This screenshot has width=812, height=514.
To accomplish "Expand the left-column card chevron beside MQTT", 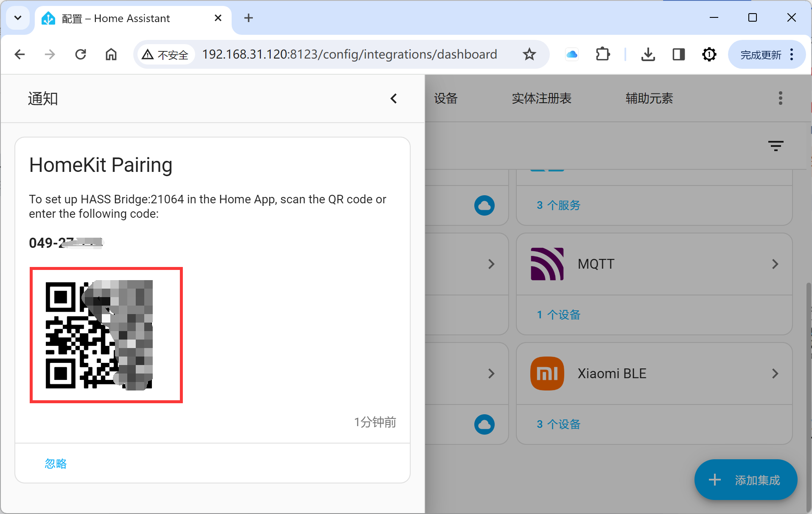I will [x=491, y=264].
